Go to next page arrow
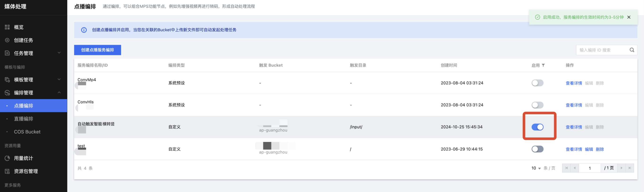 [621, 168]
